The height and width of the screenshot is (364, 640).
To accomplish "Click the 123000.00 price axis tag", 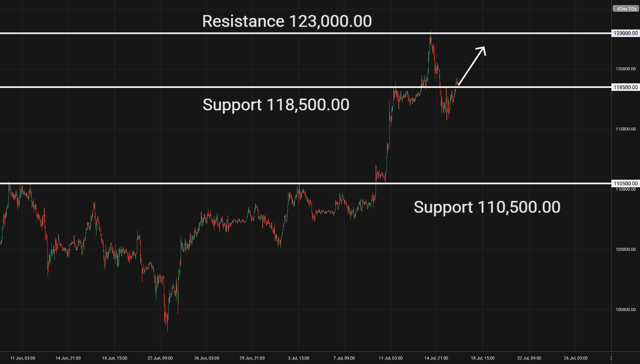I will 625,33.
